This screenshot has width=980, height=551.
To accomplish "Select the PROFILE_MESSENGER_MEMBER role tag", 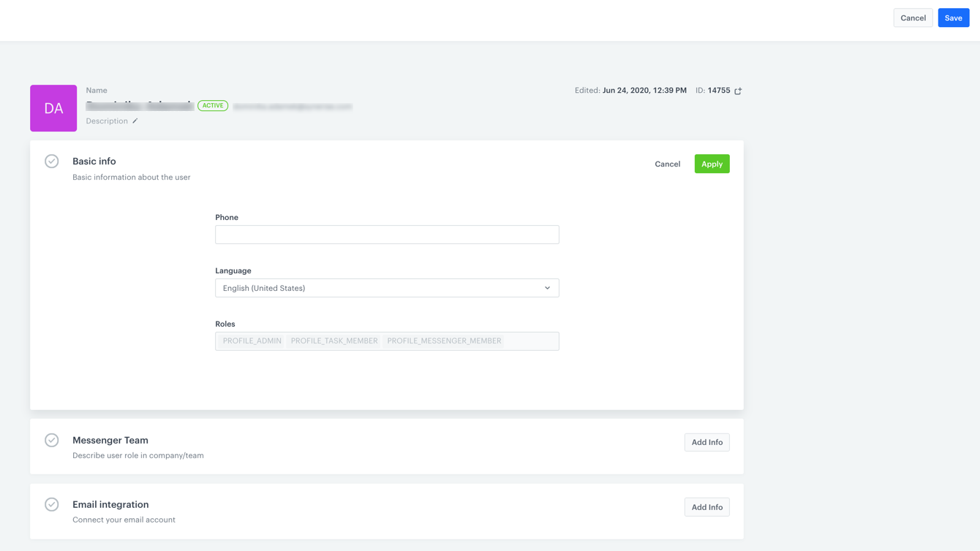I will (x=444, y=341).
